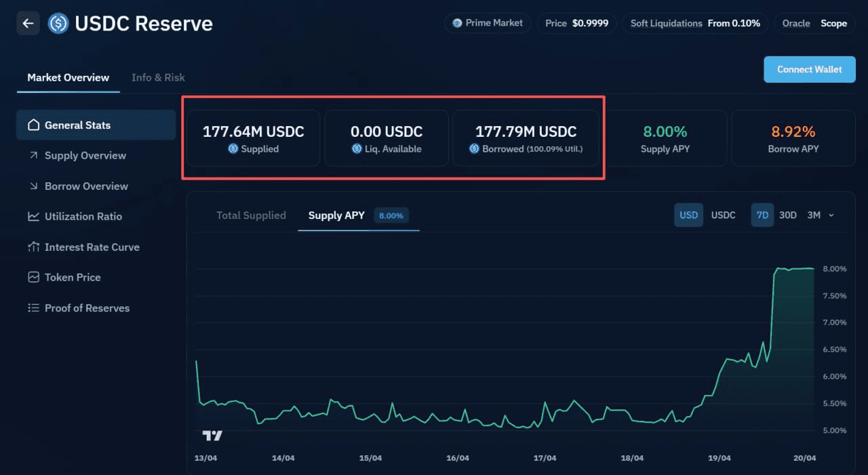Click the Connect Wallet button
This screenshot has width=868, height=475.
tap(809, 69)
